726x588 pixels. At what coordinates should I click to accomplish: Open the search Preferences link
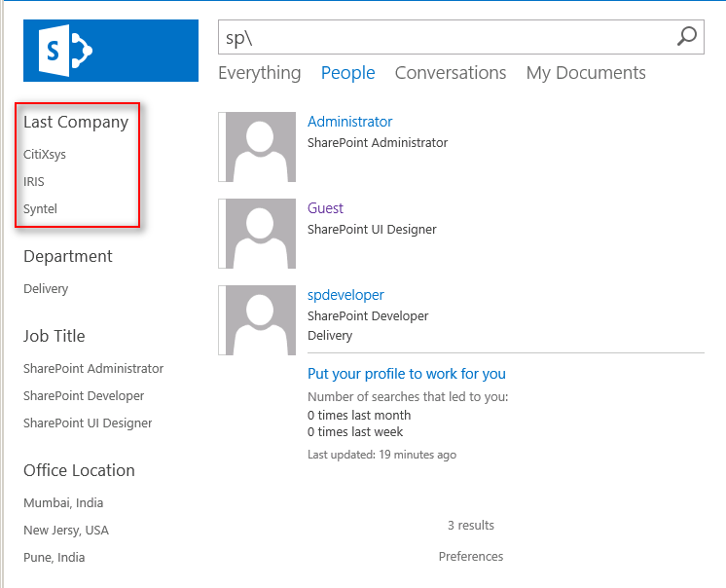point(471,557)
